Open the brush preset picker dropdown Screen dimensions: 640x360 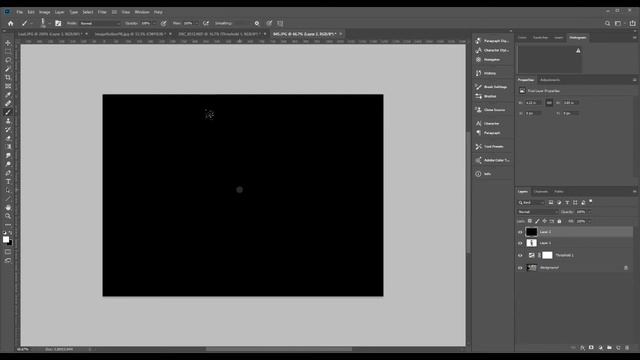[x=49, y=24]
